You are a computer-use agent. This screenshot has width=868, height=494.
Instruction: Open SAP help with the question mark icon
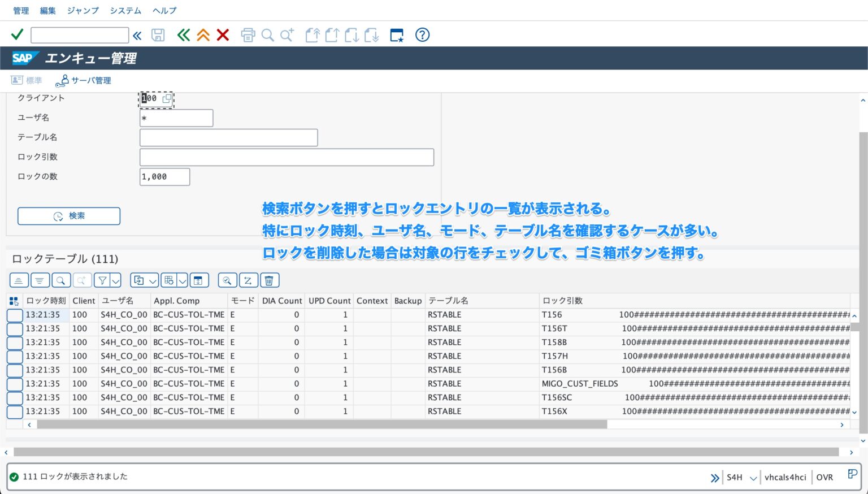tap(422, 34)
